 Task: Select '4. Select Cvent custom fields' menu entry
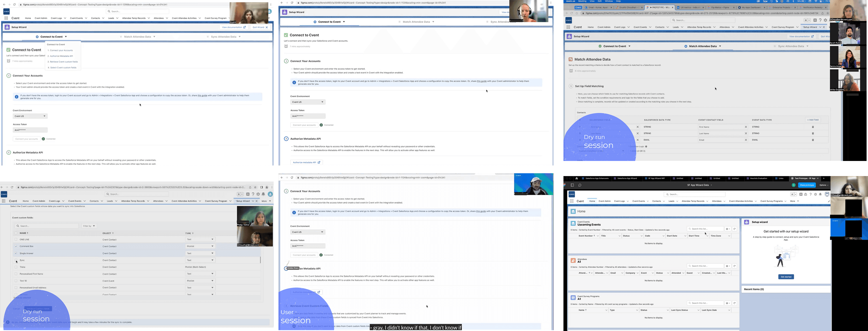(62, 68)
